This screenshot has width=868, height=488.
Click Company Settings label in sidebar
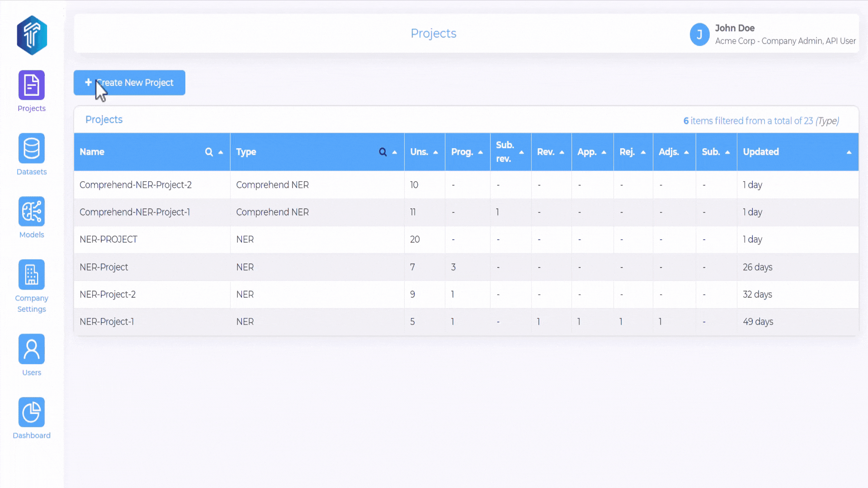32,304
